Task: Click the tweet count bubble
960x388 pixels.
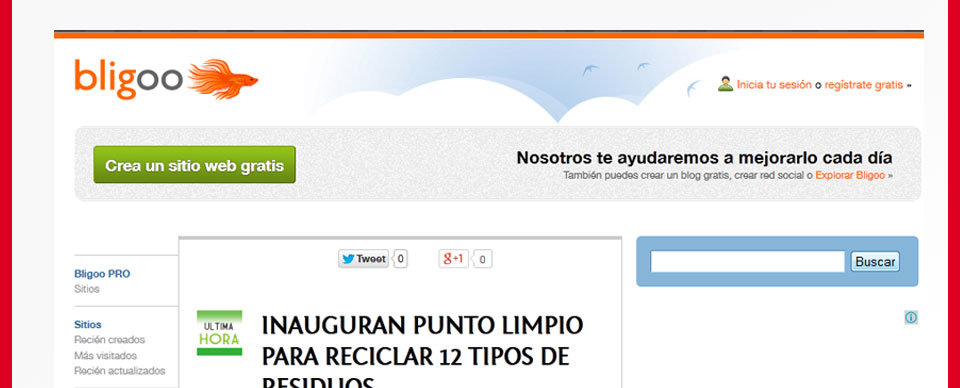Action: [x=400, y=259]
